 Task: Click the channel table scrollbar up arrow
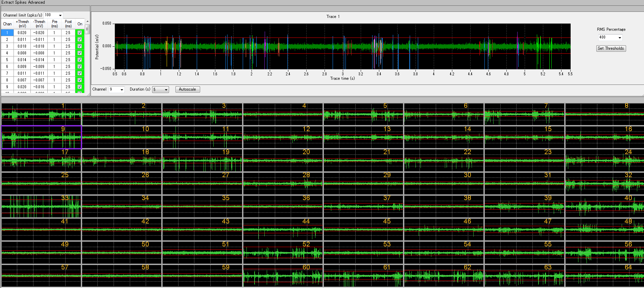tap(88, 22)
